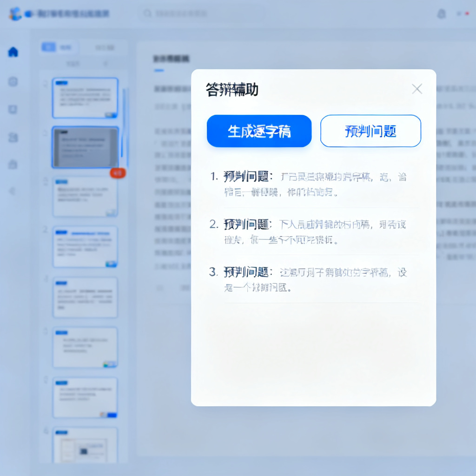
Task: Click the notification bell icon
Action: click(442, 13)
